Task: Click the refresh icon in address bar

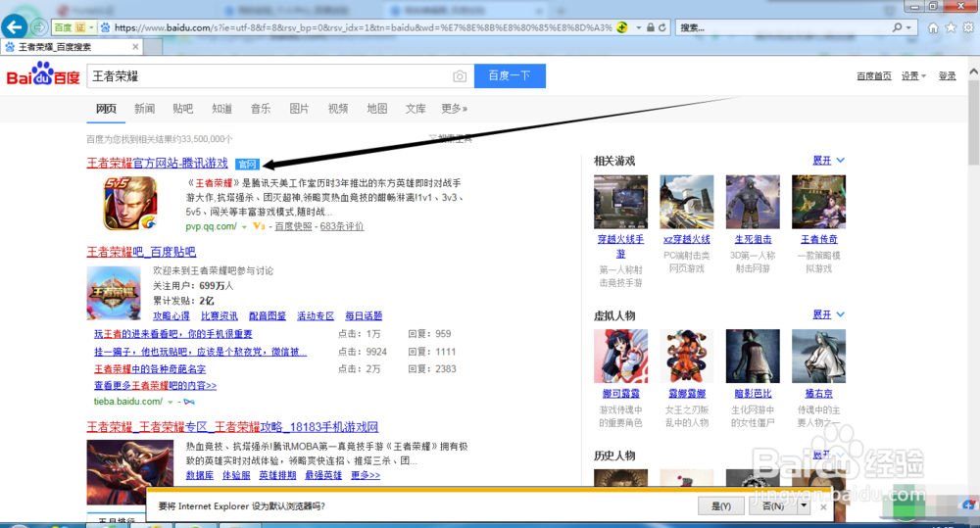Action: [x=661, y=27]
